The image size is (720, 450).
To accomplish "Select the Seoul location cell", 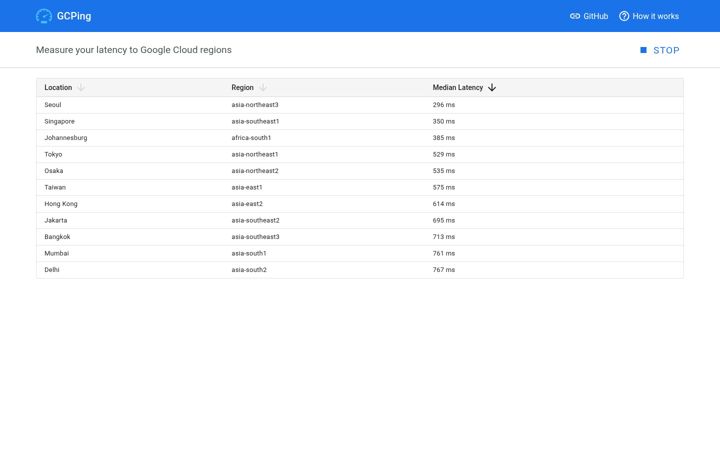I will (x=53, y=105).
